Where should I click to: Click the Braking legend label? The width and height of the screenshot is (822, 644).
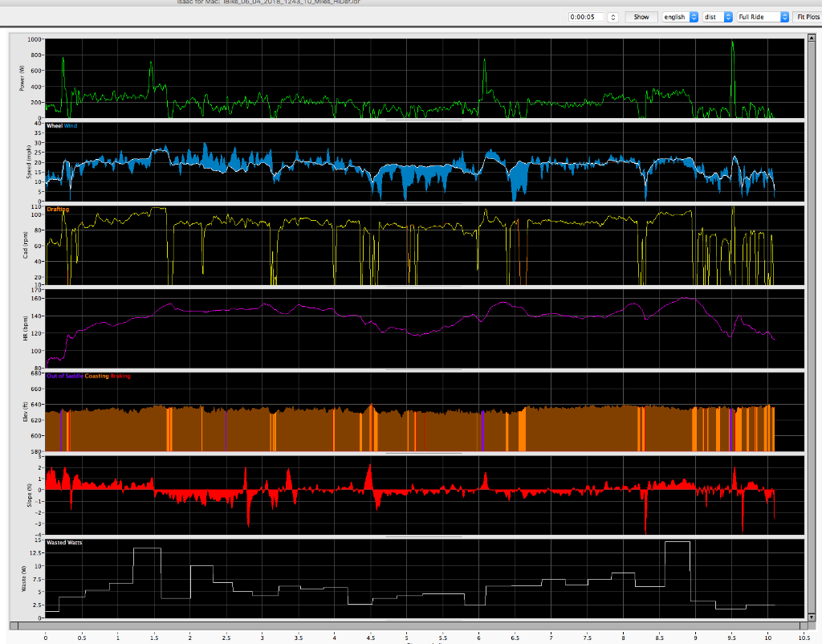[x=120, y=376]
